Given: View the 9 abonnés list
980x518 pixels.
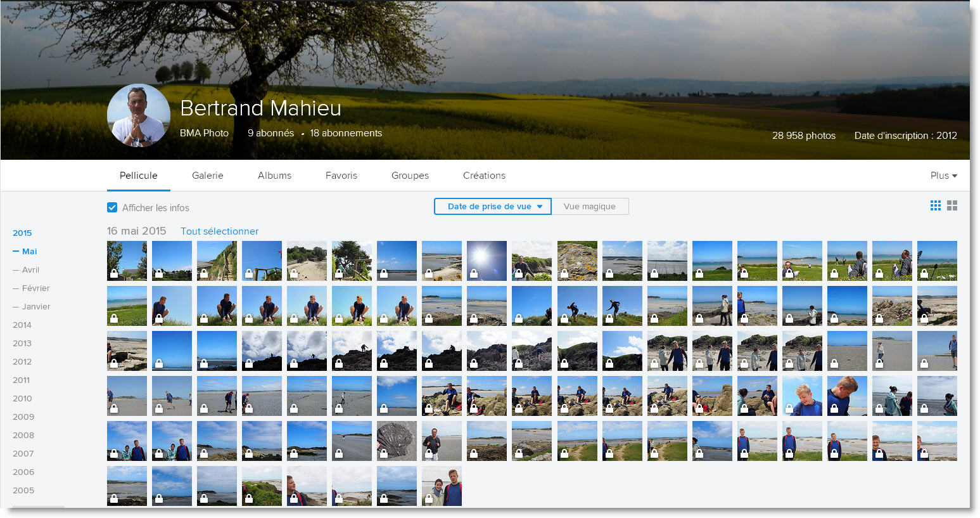Looking at the screenshot, I should 270,133.
